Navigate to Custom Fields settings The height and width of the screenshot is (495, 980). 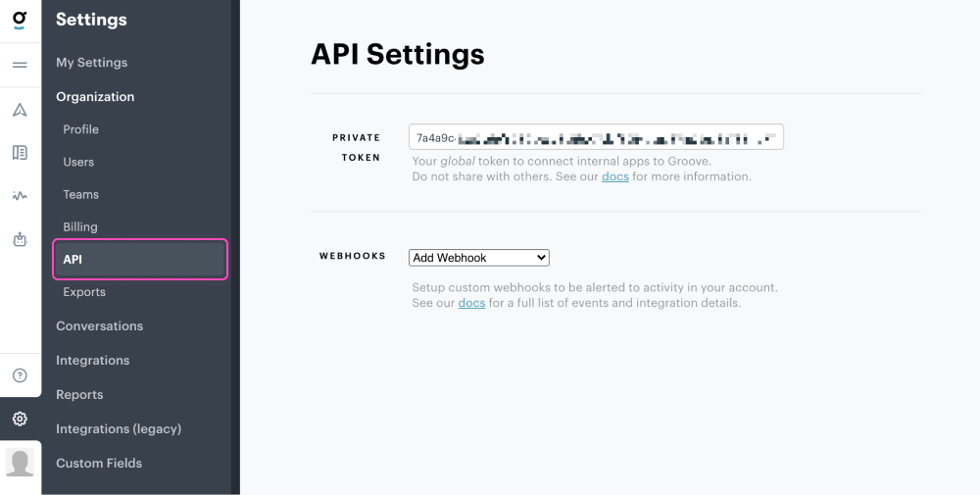click(99, 464)
